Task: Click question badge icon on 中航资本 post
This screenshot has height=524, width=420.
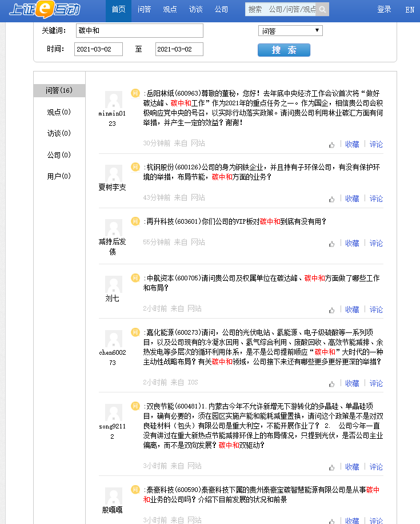Action: 135,277
